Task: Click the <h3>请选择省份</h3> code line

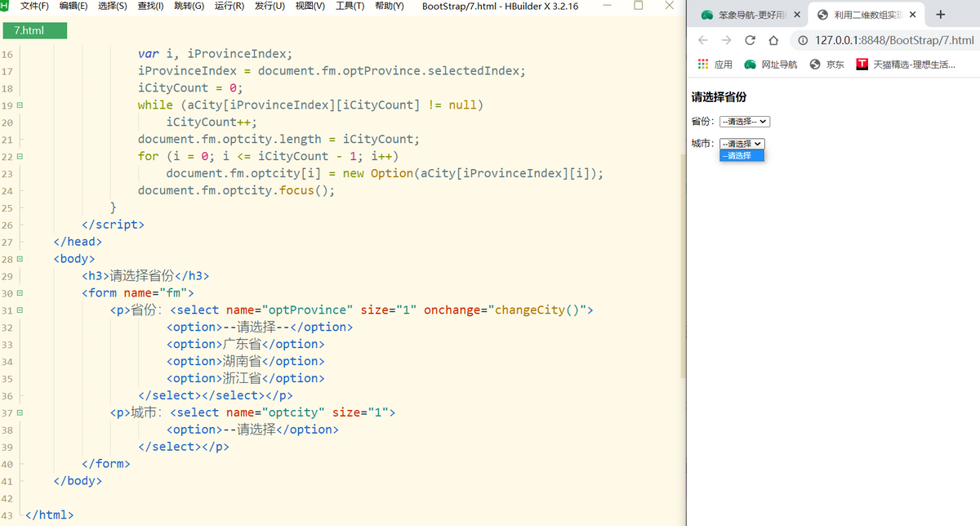Action: [145, 276]
